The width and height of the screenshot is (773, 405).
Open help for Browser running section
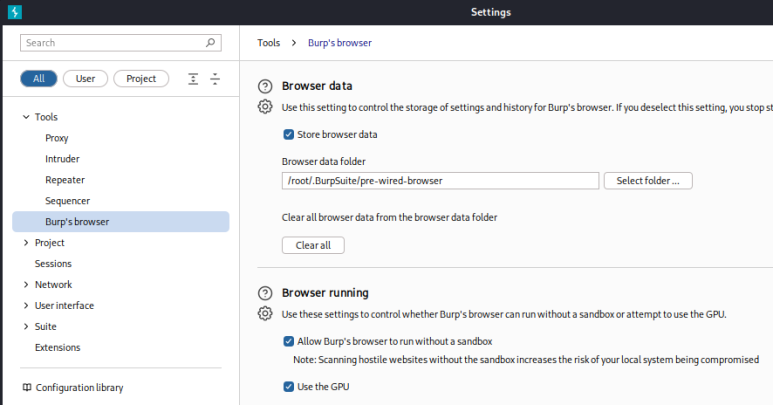click(265, 294)
